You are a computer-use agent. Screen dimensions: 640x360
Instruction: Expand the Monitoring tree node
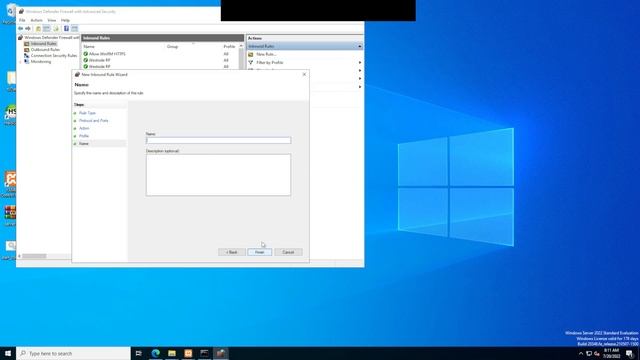click(20, 62)
